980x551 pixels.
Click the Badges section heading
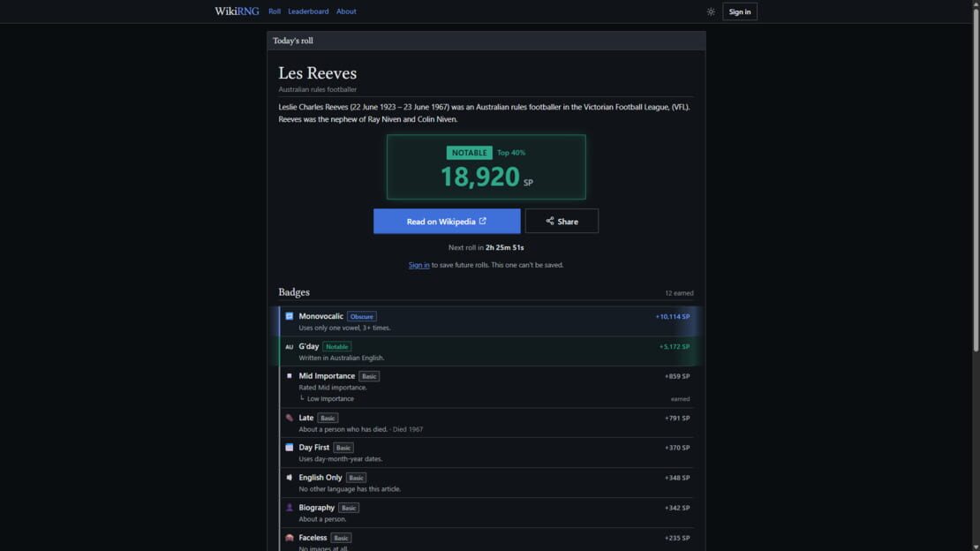(294, 292)
